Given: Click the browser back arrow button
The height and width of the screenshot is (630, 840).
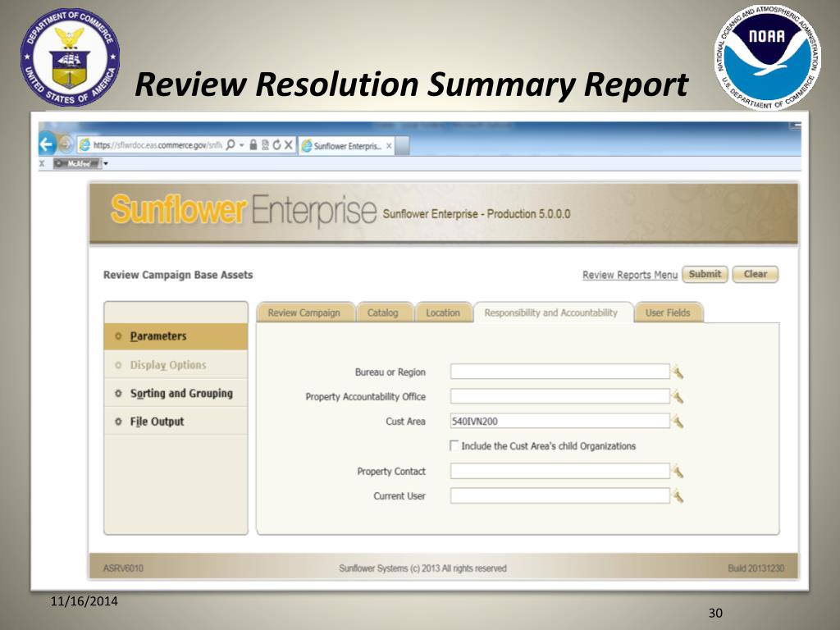Looking at the screenshot, I should pyautogui.click(x=47, y=144).
